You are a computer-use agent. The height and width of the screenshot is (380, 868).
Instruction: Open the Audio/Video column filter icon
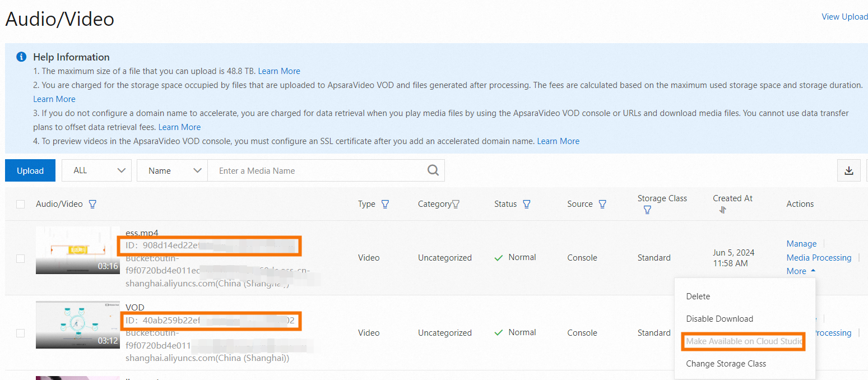(x=93, y=204)
